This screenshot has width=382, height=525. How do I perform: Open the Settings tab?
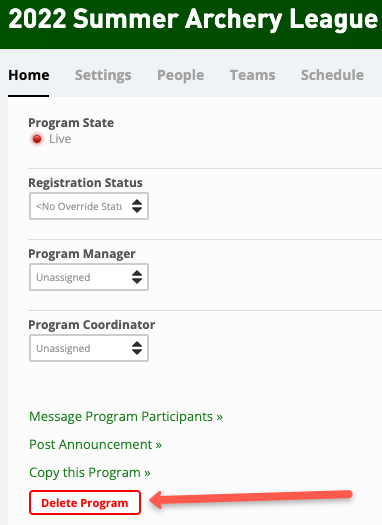click(103, 76)
